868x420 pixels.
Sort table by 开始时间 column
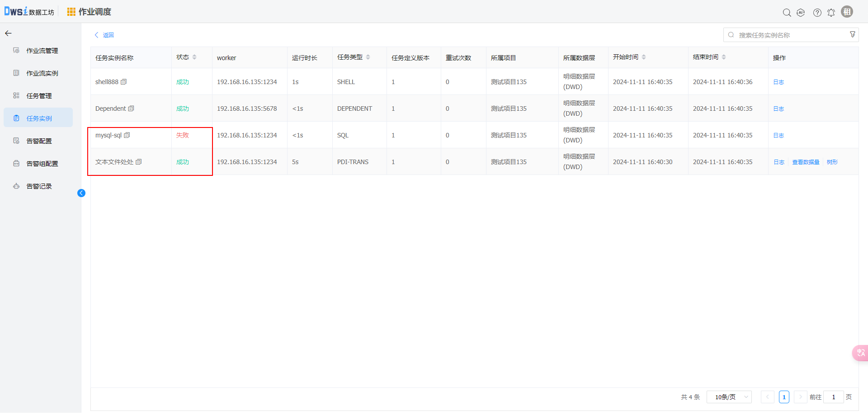644,57
